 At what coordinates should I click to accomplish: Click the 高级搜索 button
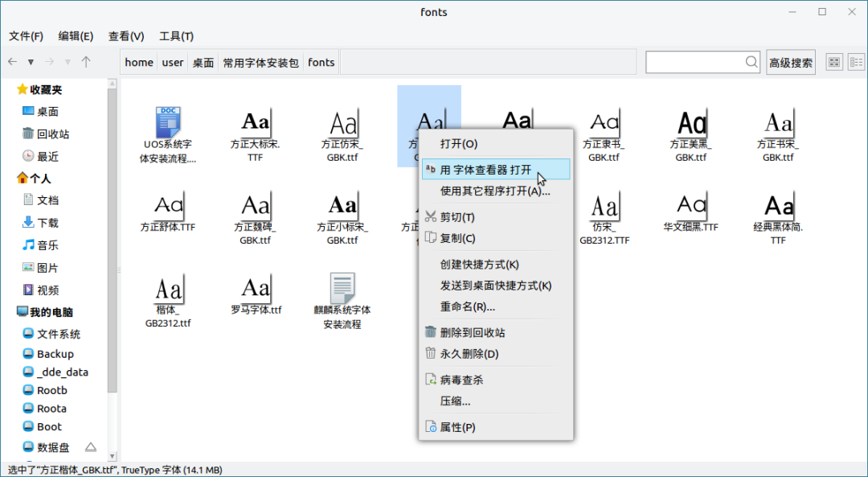click(x=791, y=62)
